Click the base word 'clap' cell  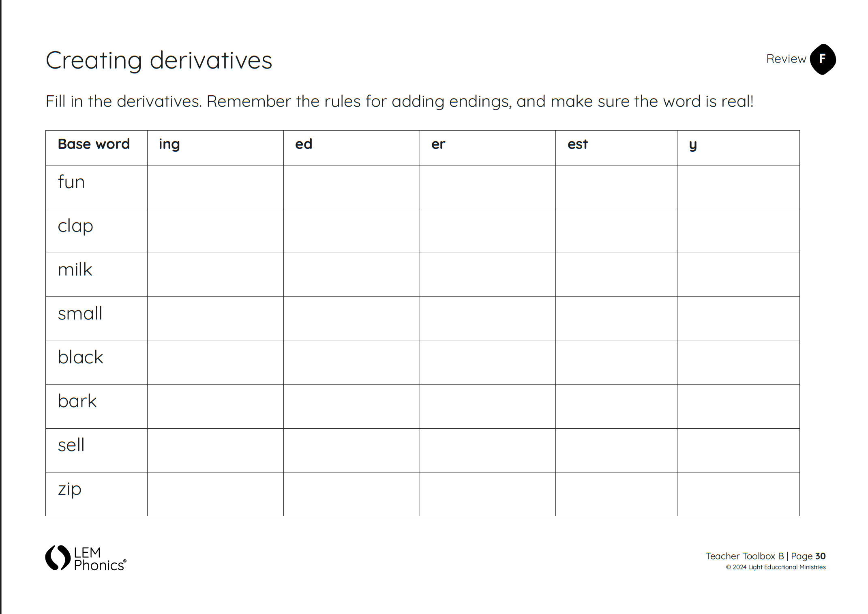pos(96,231)
